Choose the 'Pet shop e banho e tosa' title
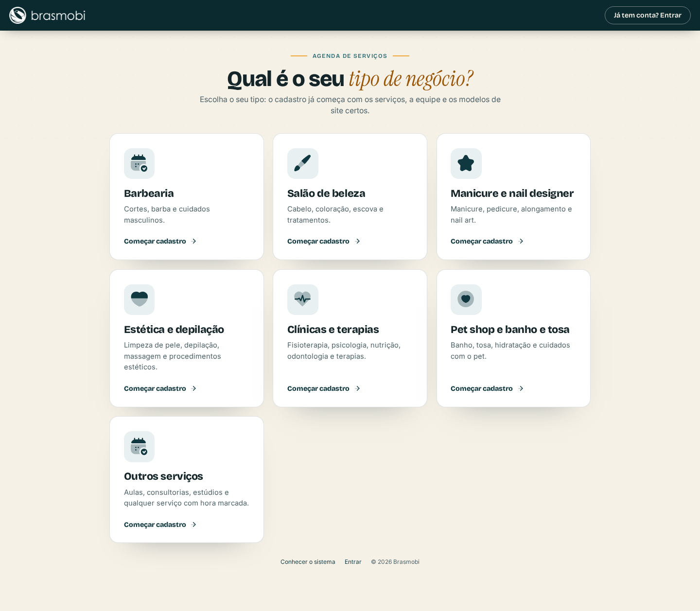Image resolution: width=700 pixels, height=611 pixels. [510, 330]
